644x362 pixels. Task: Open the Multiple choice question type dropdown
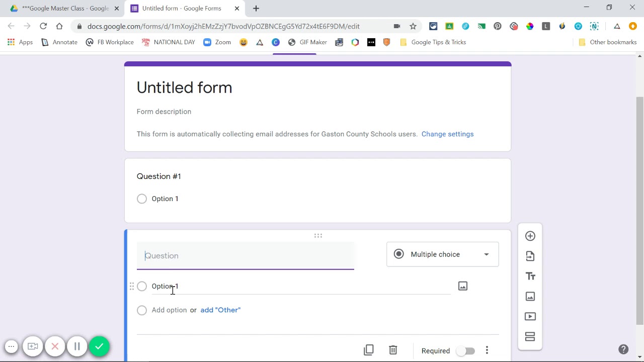coord(442,254)
